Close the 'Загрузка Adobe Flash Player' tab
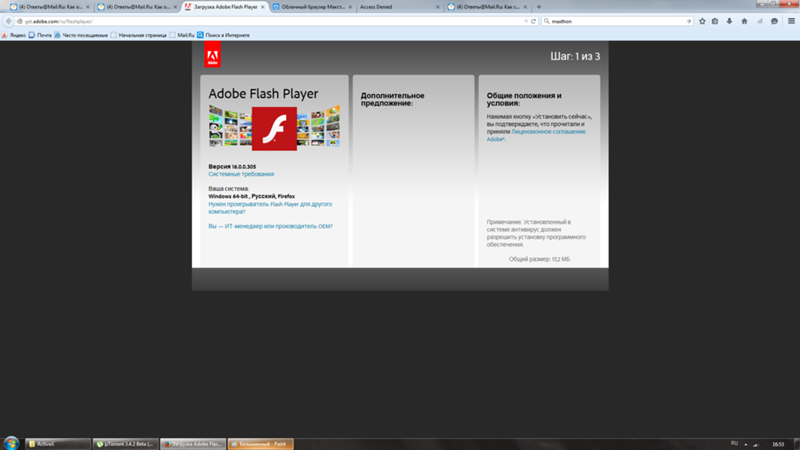The image size is (800, 450). (x=263, y=7)
